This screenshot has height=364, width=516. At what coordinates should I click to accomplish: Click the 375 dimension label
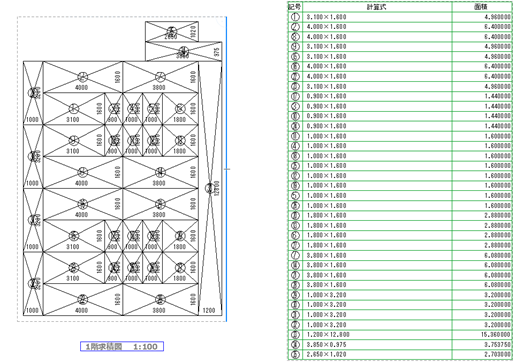(x=217, y=52)
